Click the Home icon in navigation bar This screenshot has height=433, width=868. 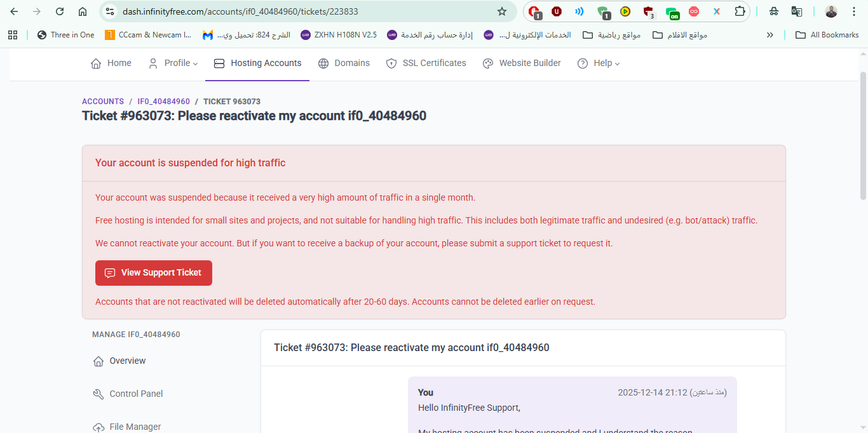click(x=96, y=63)
